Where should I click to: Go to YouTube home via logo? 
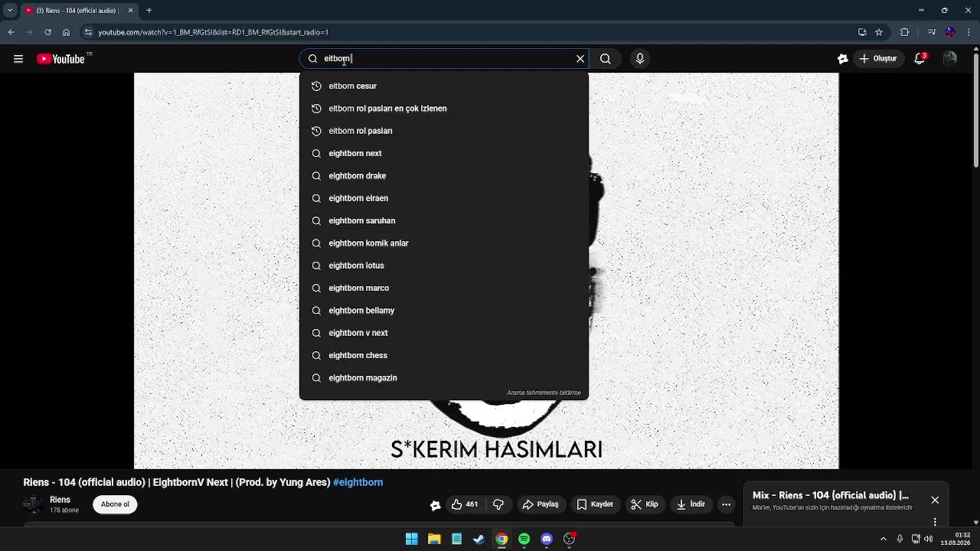click(60, 59)
